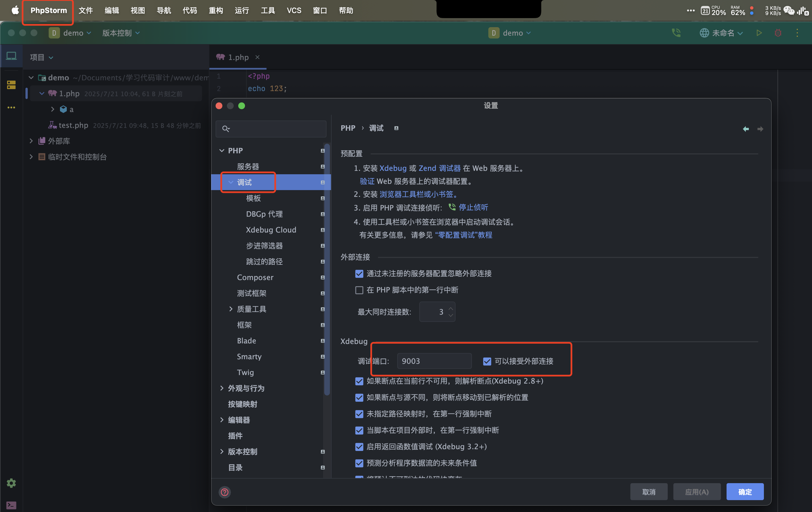Viewport: 812px width, 512px height.
Task: Click the three-dot more actions toolbar icon
Action: click(797, 33)
